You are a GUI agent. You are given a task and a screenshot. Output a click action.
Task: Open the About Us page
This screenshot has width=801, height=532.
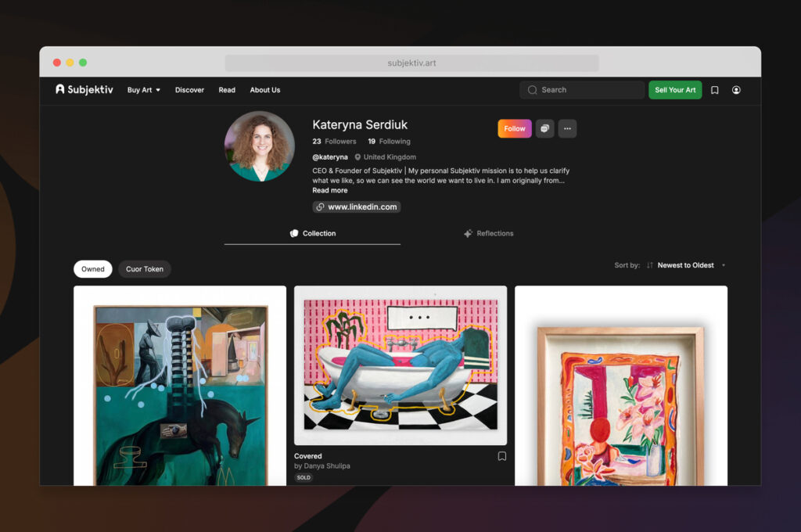pos(265,90)
